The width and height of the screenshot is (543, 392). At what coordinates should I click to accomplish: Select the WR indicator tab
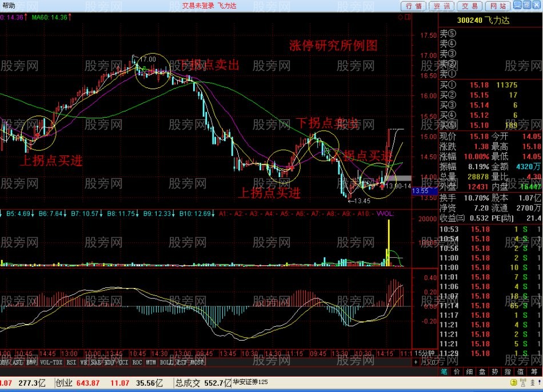pos(83,362)
